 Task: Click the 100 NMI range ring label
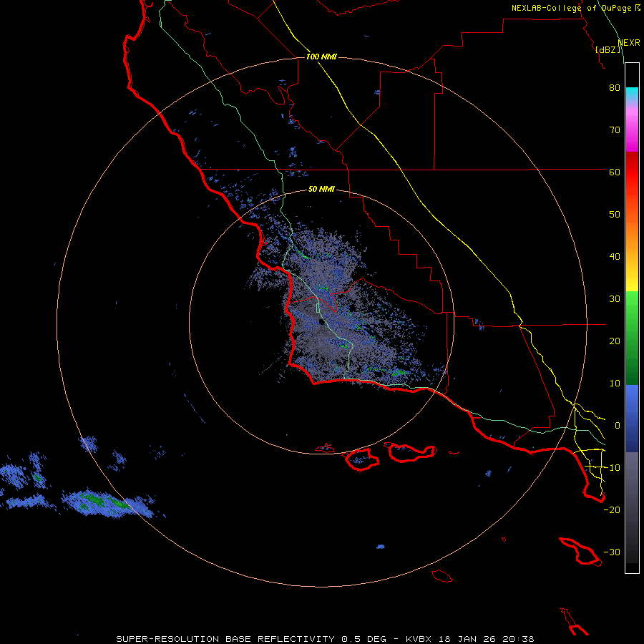click(321, 57)
